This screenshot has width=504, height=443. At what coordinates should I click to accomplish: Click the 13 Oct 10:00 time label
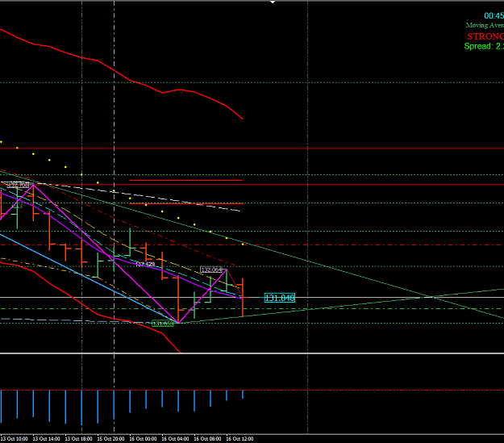tap(15, 439)
